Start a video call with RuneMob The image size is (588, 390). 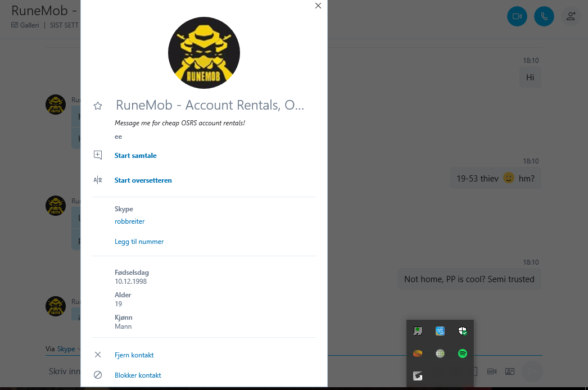[517, 16]
